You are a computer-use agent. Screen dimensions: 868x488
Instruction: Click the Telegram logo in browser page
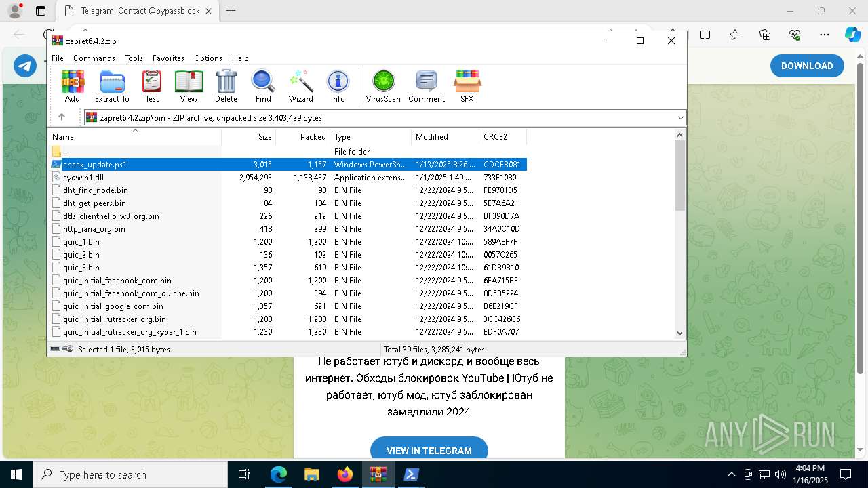[25, 66]
